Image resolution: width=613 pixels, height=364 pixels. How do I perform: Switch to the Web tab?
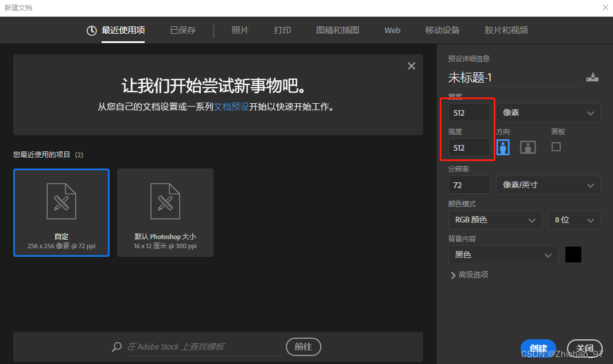coord(392,30)
